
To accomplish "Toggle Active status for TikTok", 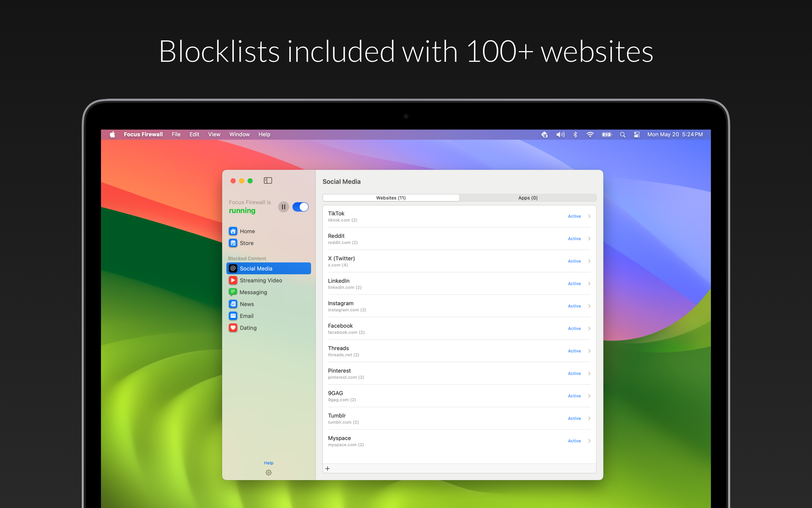I will [574, 216].
